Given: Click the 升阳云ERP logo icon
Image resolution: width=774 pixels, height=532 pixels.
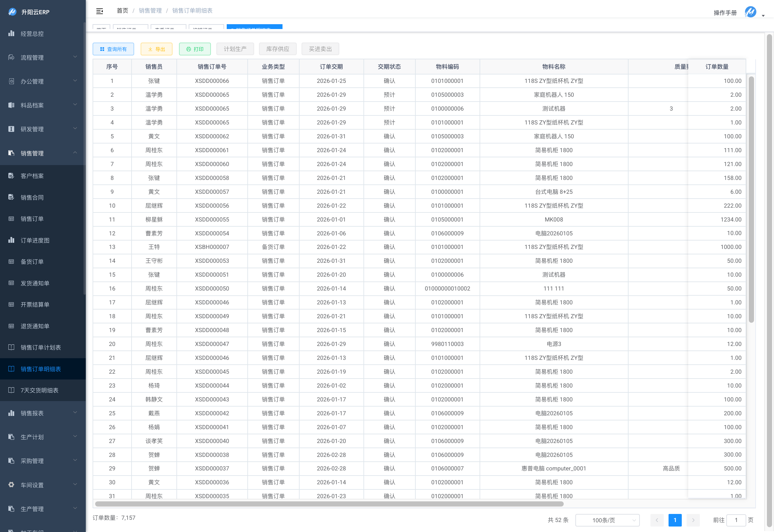Looking at the screenshot, I should [12, 12].
